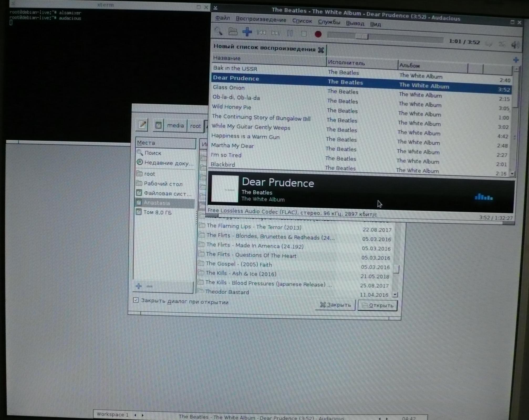The width and height of the screenshot is (529, 420).
Task: Select the Anastasia volume in places sidebar
Action: [x=165, y=203]
